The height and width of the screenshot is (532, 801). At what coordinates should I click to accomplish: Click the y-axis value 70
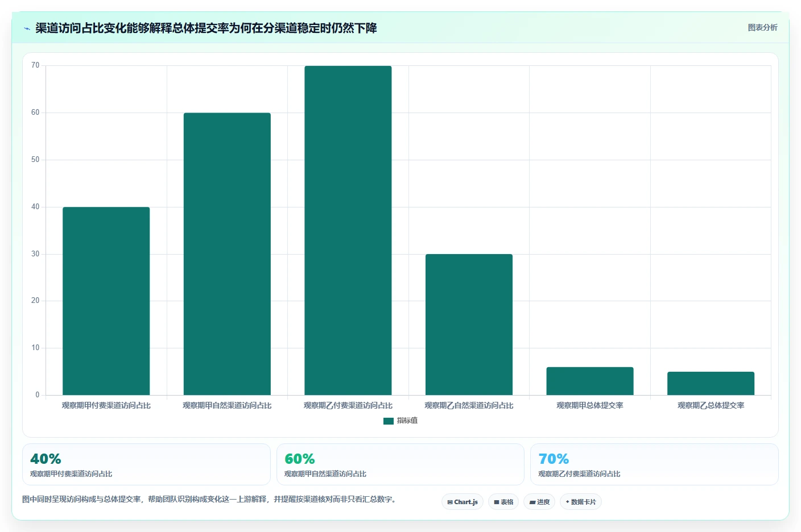point(35,65)
